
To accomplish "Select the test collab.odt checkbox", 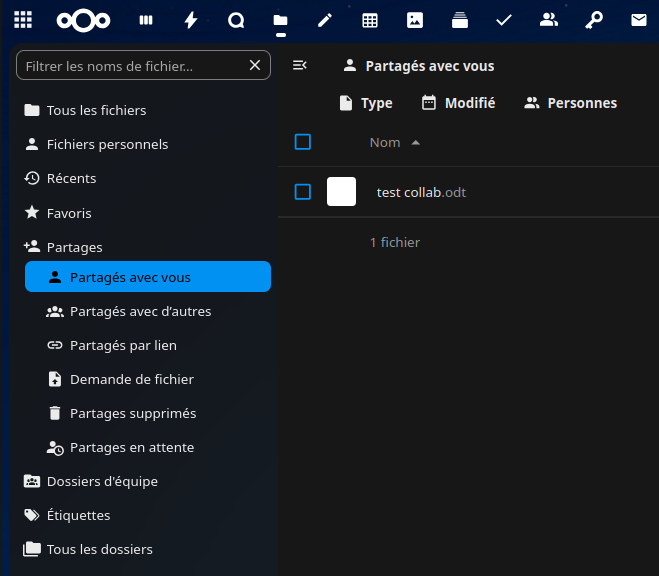I will click(x=303, y=192).
